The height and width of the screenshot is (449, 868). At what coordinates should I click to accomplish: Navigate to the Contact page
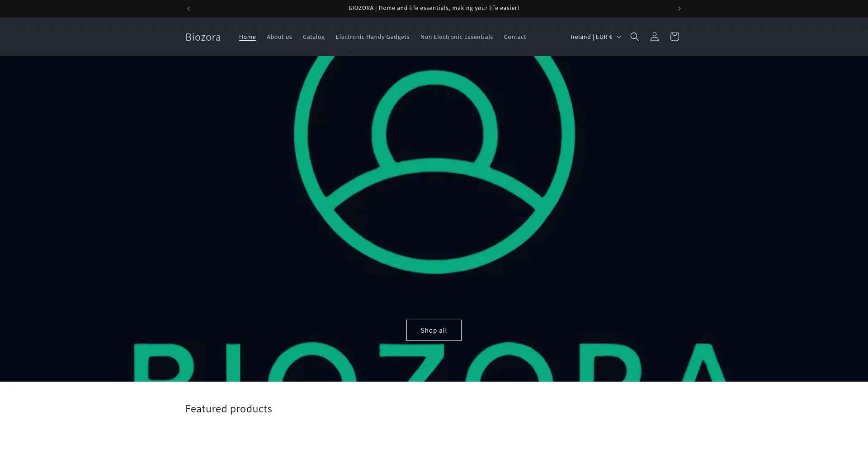click(514, 37)
